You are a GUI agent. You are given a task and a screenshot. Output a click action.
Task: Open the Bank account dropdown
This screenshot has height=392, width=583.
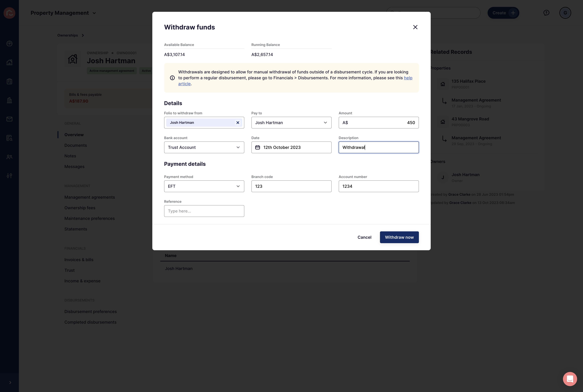tap(204, 147)
